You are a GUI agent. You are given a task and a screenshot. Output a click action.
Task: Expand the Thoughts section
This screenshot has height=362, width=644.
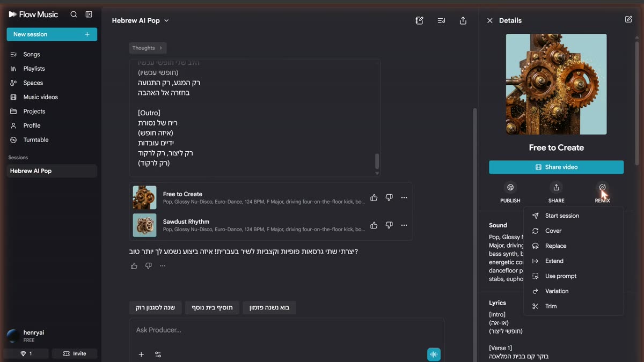148,48
